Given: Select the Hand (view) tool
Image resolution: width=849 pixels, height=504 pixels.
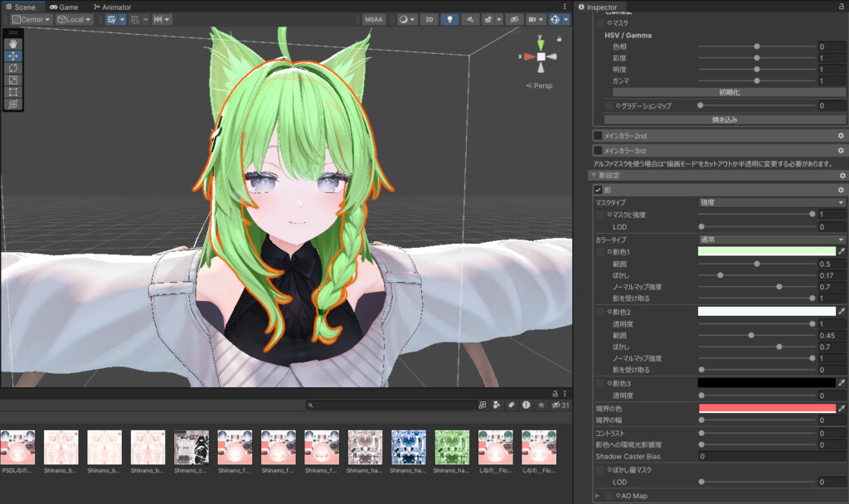Looking at the screenshot, I should coord(13,44).
